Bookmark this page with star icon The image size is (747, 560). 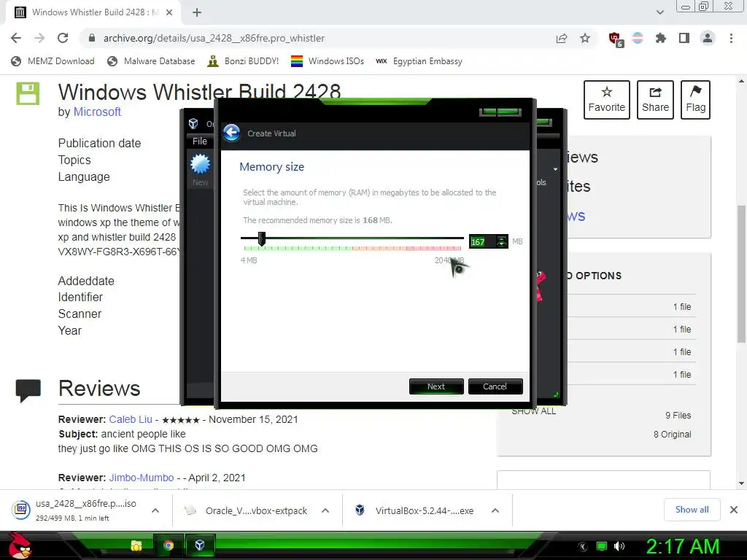(585, 38)
